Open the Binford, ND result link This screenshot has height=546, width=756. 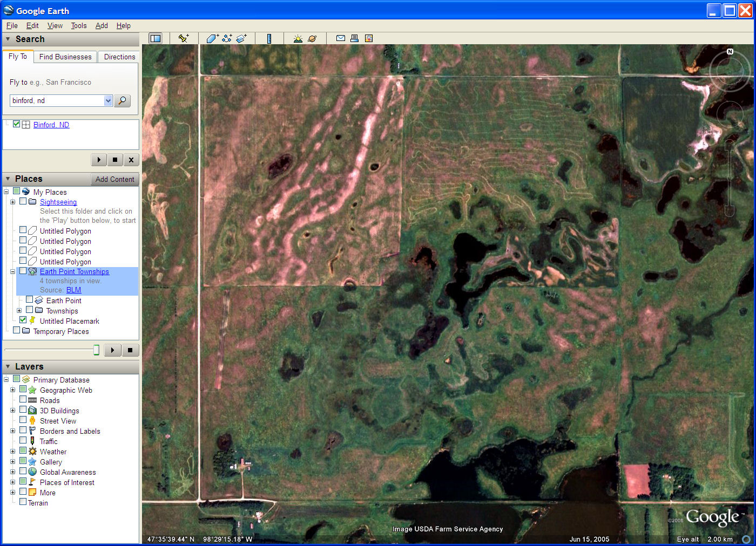click(51, 125)
